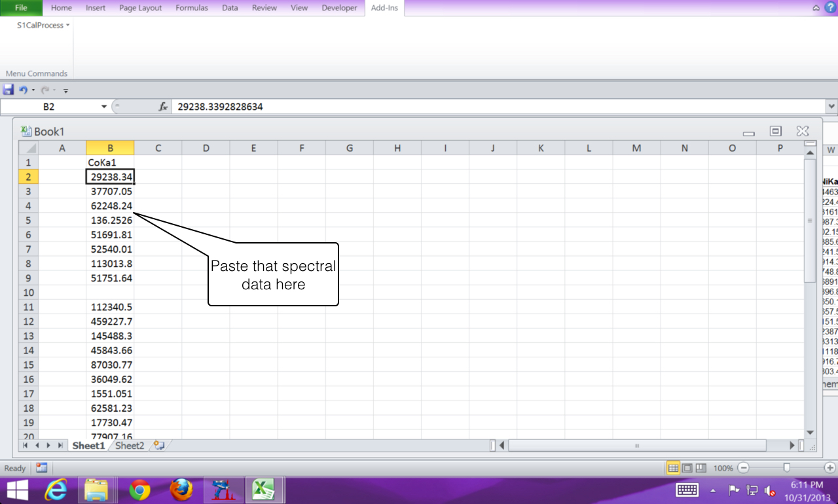This screenshot has height=504, width=838.
Task: Select the Sheet2 tab
Action: point(129,445)
